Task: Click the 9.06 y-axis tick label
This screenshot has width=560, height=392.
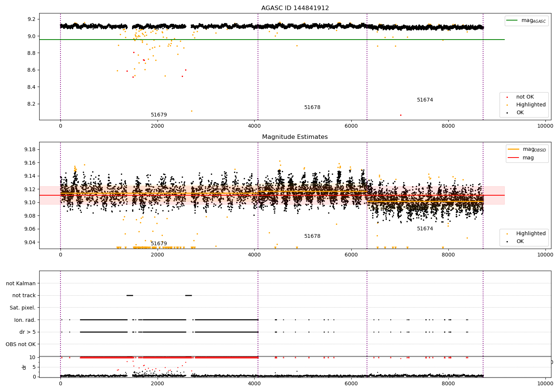Action: [30, 229]
